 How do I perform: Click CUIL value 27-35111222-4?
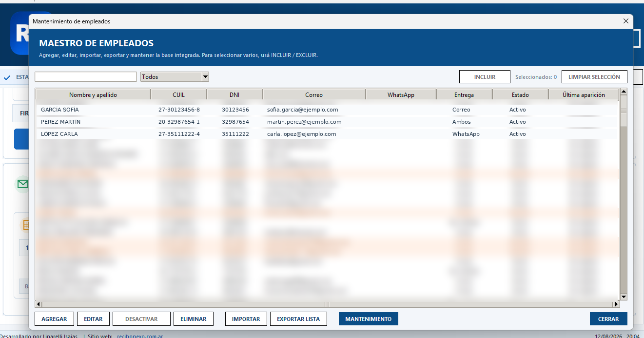[x=179, y=134]
